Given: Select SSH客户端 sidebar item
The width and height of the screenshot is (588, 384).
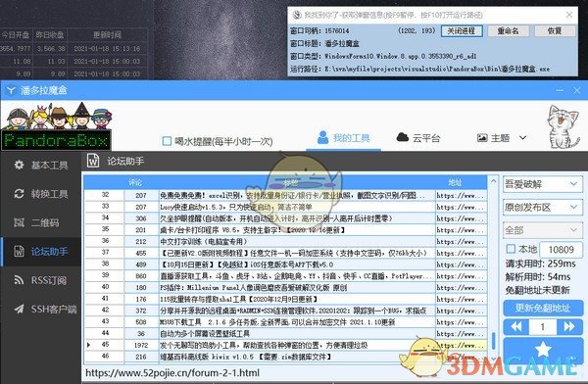Looking at the screenshot, I should pos(41,309).
